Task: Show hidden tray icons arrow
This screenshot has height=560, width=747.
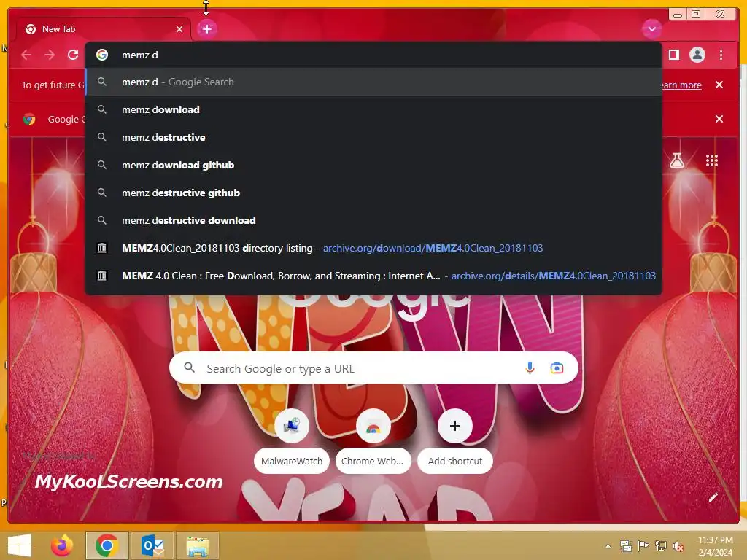Action: click(608, 545)
